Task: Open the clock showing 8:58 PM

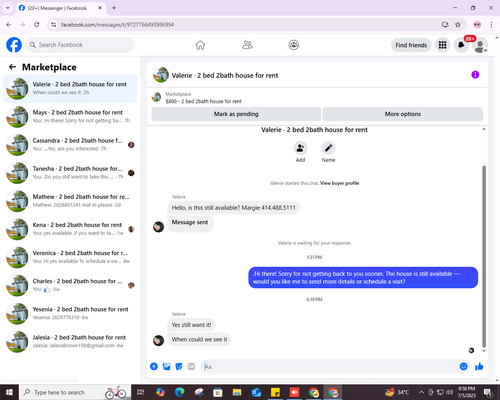Action: [466, 392]
